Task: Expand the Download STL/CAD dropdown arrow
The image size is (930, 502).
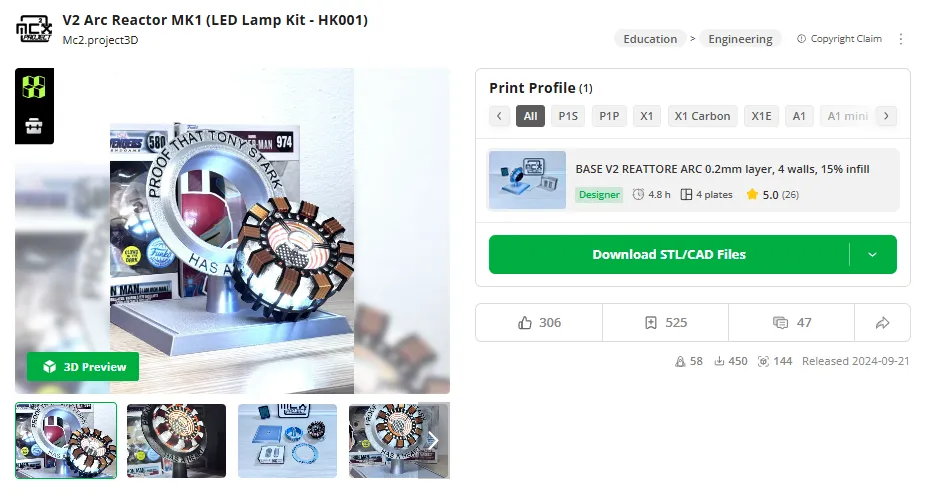Action: pos(872,255)
